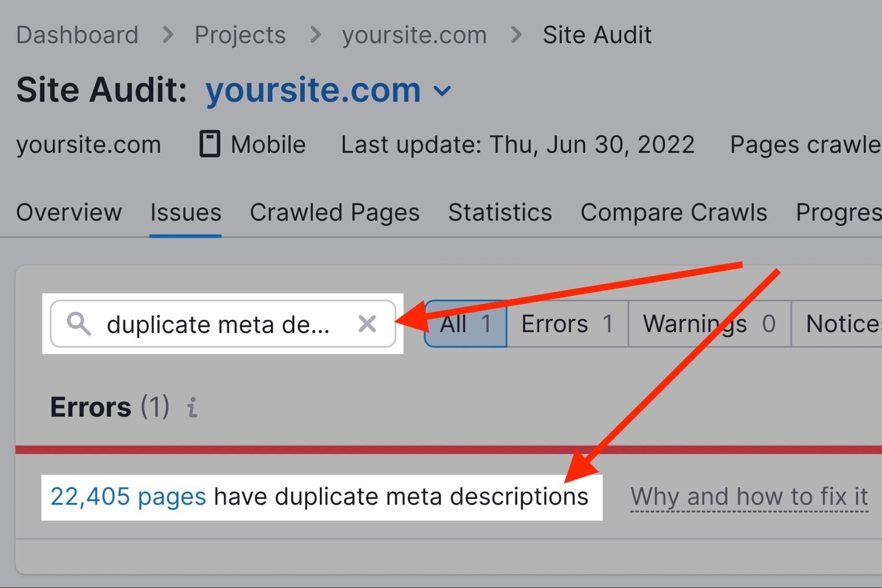Click yoursite.com text beside Mobile

pyautogui.click(x=89, y=145)
